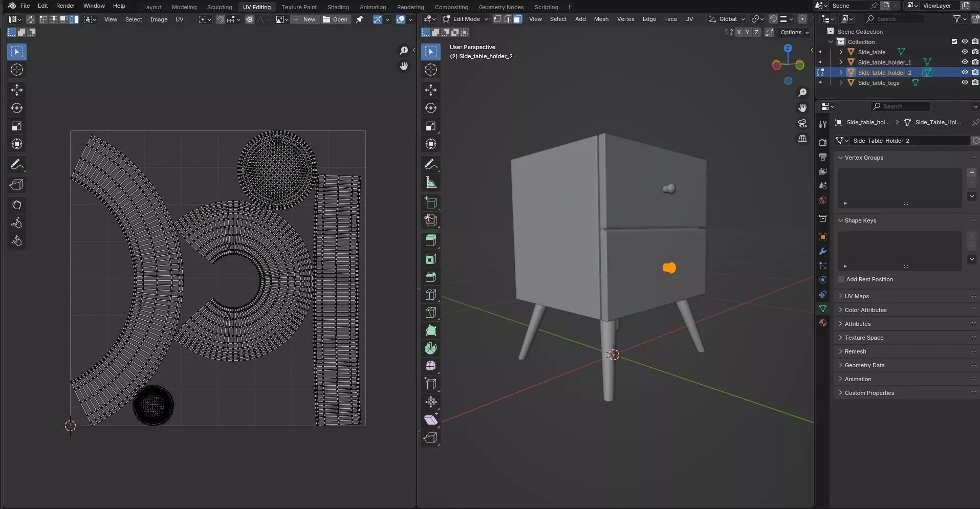The image size is (980, 509).
Task: Switch to the Layout workspace tab
Action: [152, 7]
